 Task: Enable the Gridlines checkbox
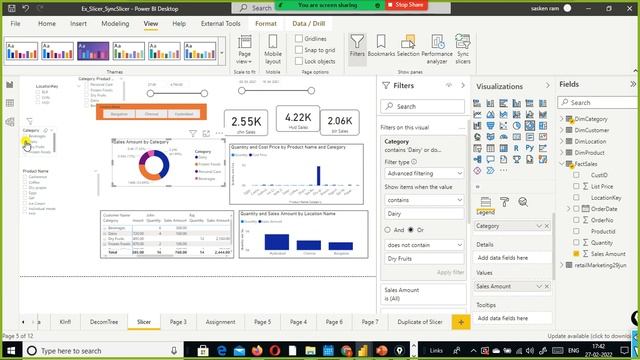coord(299,38)
